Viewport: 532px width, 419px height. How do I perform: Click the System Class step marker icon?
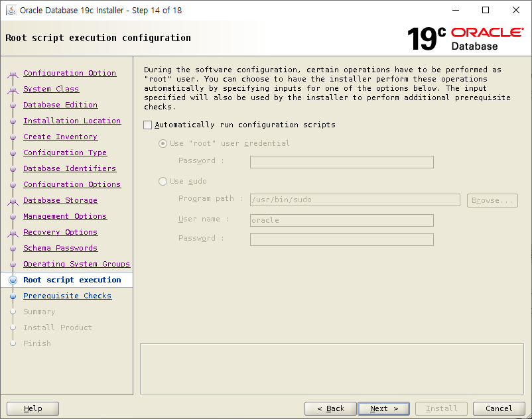click(x=13, y=89)
